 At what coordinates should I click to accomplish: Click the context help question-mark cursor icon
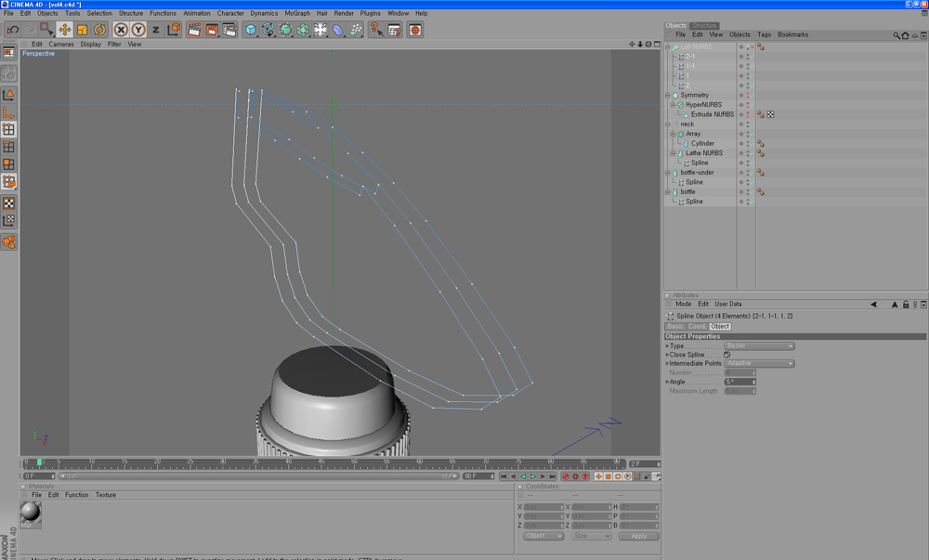[376, 30]
